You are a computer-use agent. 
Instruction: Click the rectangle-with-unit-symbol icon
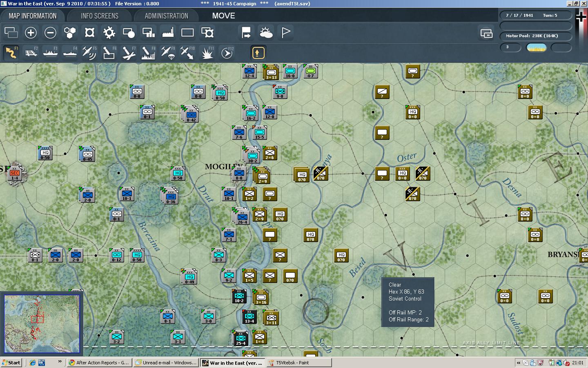[x=207, y=32]
